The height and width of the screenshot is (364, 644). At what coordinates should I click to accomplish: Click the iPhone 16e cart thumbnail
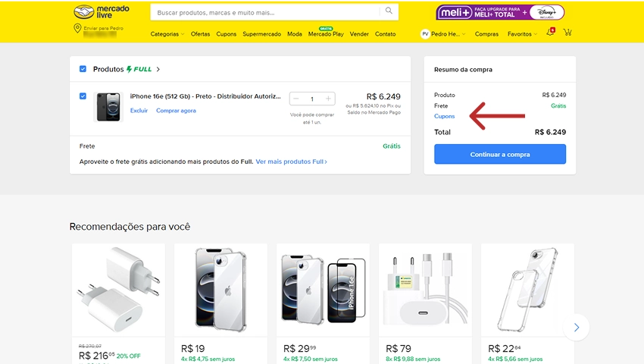point(108,107)
